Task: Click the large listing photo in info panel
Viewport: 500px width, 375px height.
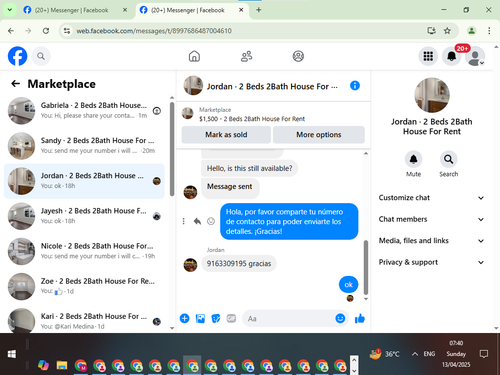Action: tap(432, 95)
